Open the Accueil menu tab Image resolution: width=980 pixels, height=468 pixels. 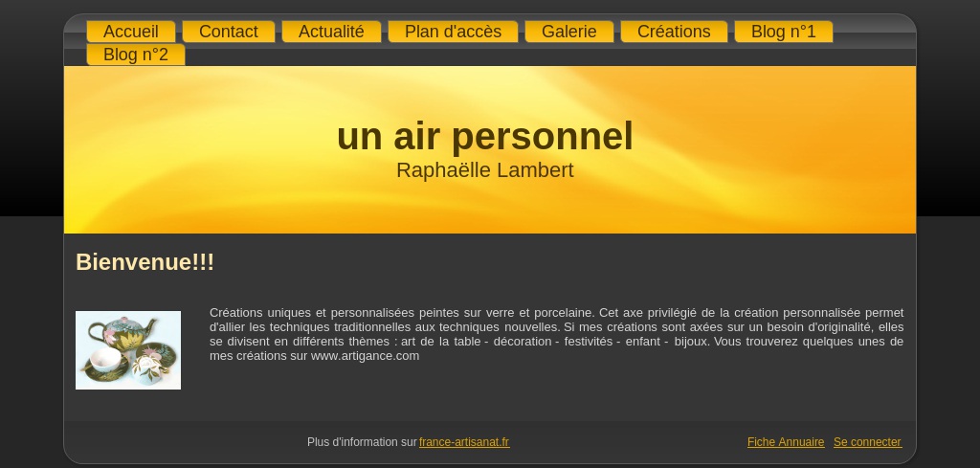tap(130, 32)
